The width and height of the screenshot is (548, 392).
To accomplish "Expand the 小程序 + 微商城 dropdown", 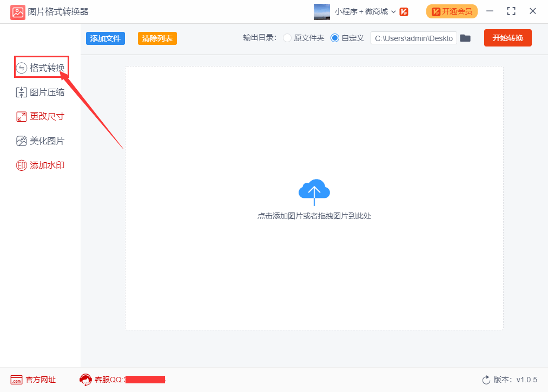I will pyautogui.click(x=394, y=11).
